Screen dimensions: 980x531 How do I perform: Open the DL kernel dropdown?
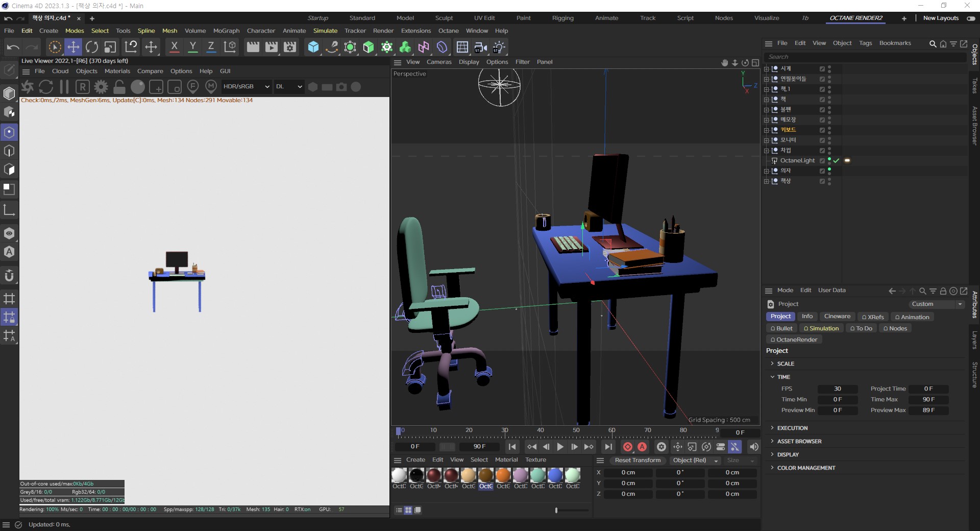pyautogui.click(x=289, y=86)
